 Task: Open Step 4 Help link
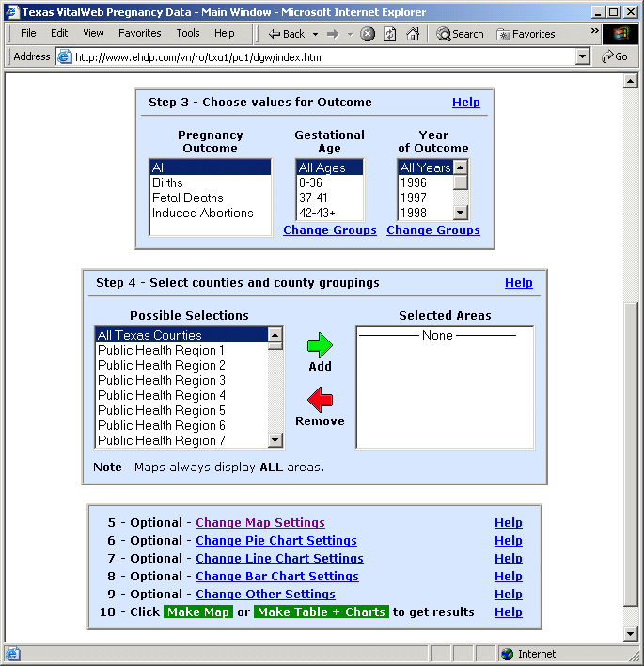(x=518, y=282)
